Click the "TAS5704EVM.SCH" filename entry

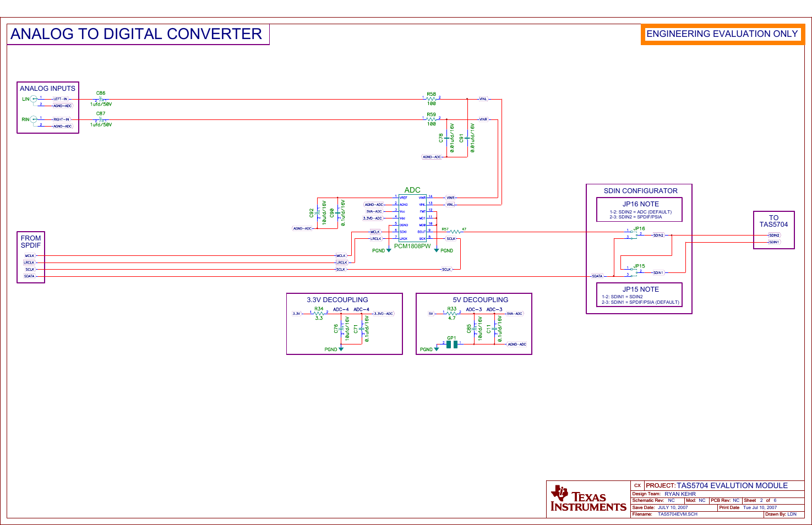coord(678,515)
